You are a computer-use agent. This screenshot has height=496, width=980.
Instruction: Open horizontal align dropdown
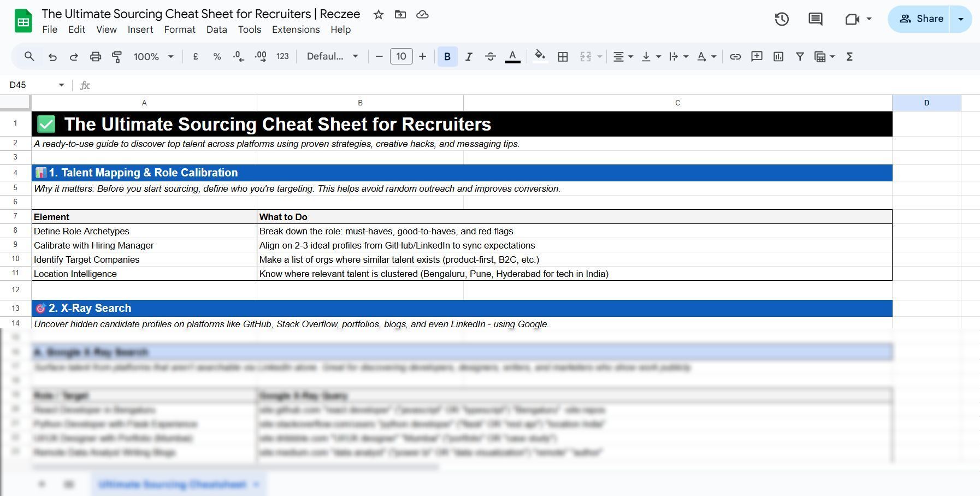tap(623, 56)
